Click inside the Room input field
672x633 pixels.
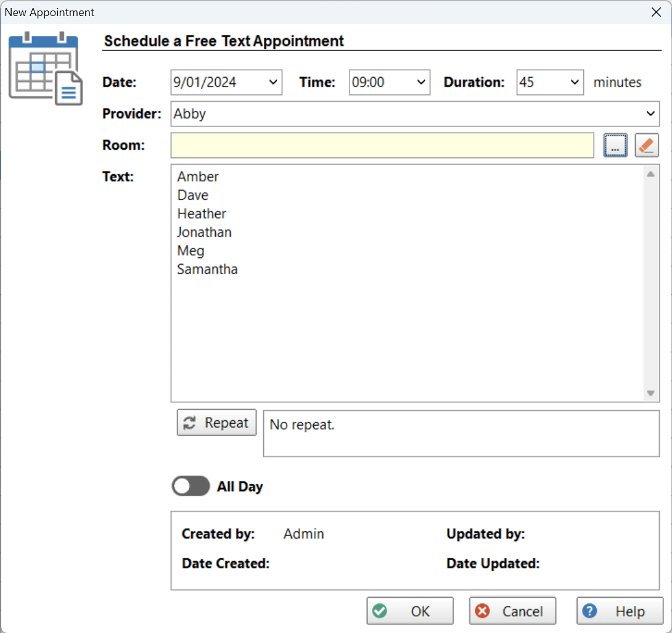coord(382,146)
